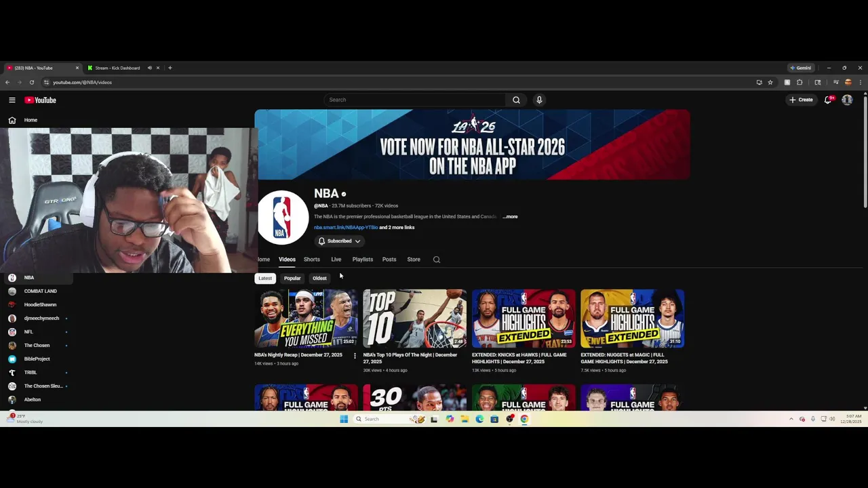The height and width of the screenshot is (488, 868).
Task: Play NBA's Nightly Recap December 27 thumbnail
Action: [x=306, y=319]
